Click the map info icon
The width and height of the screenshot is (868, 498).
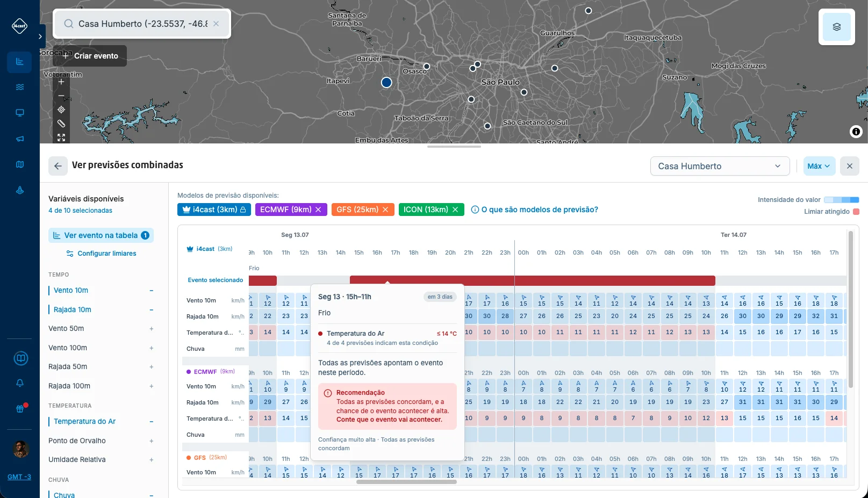[856, 131]
